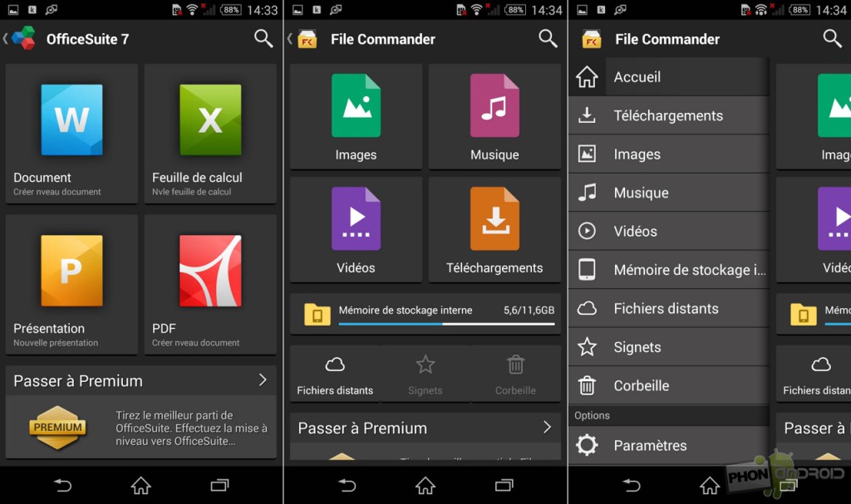Image resolution: width=851 pixels, height=504 pixels.
Task: Open the Images category tile
Action: (356, 116)
